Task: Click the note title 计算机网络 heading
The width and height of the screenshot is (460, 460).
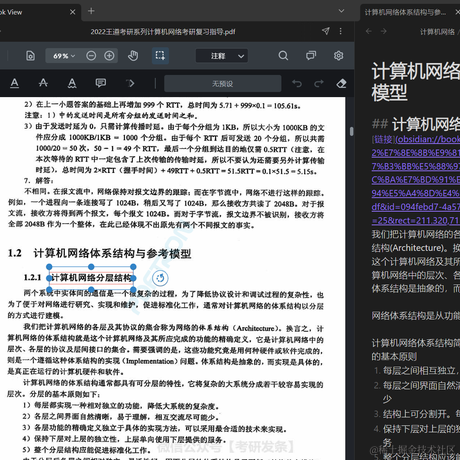Action: (x=416, y=82)
